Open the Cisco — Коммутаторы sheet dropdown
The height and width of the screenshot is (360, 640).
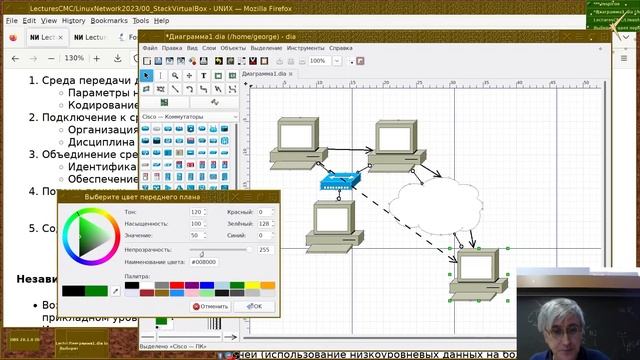[189, 117]
